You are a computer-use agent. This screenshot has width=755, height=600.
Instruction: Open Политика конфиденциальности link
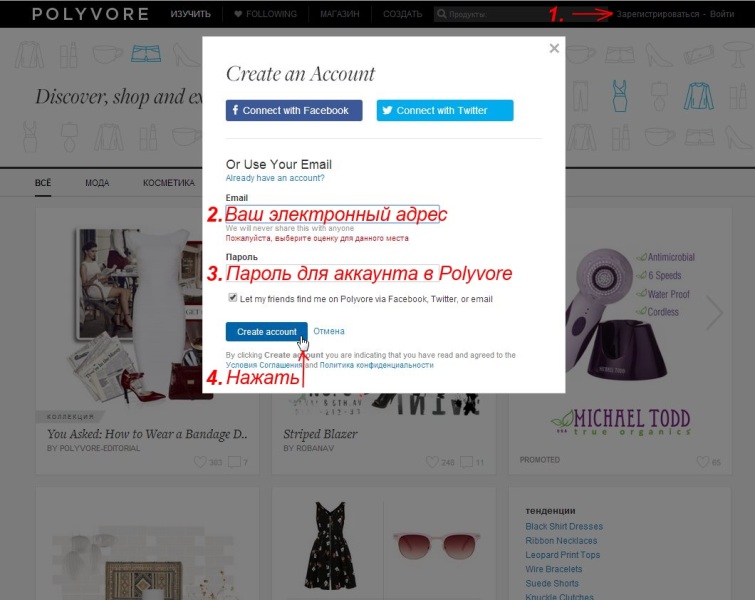click(x=377, y=365)
